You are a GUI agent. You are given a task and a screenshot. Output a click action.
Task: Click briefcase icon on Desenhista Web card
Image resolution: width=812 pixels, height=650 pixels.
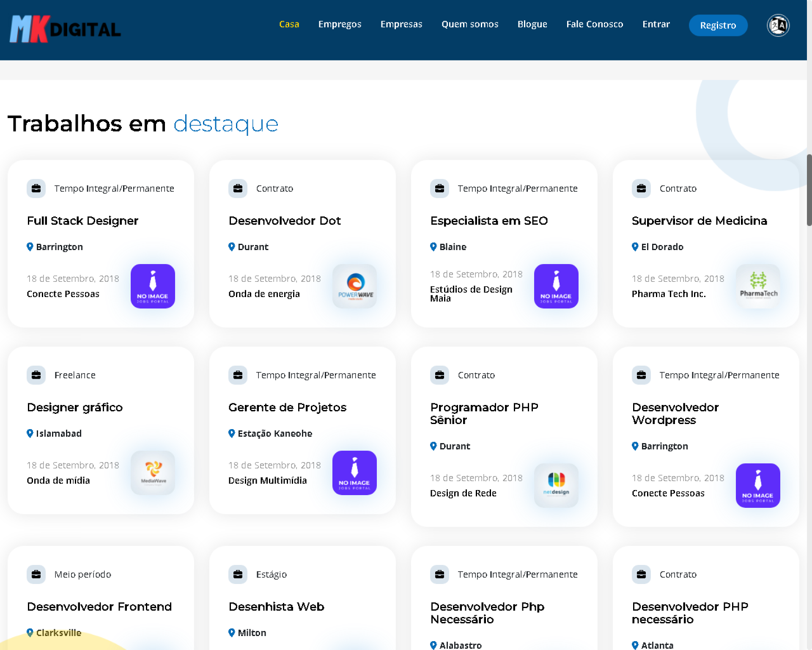[238, 574]
